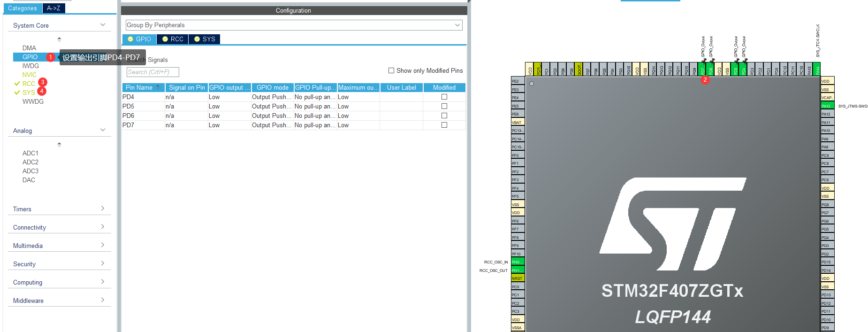Select the green PA14 pin on the chip

816,69
